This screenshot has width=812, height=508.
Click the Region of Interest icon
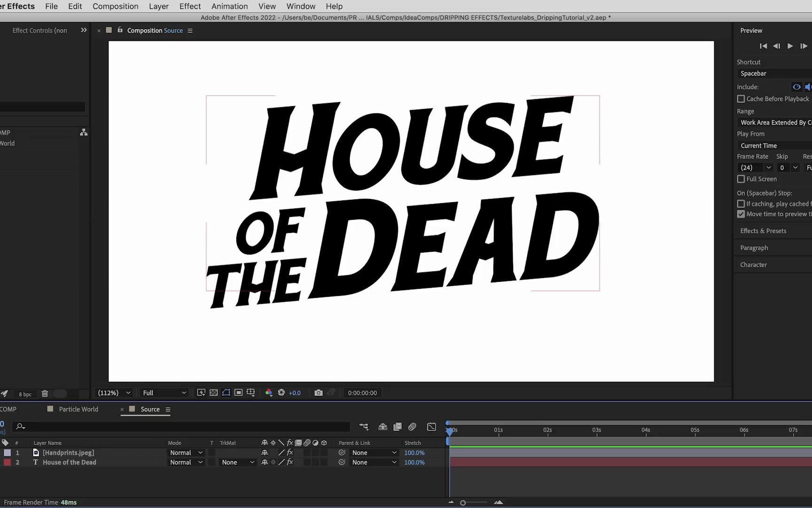click(238, 392)
